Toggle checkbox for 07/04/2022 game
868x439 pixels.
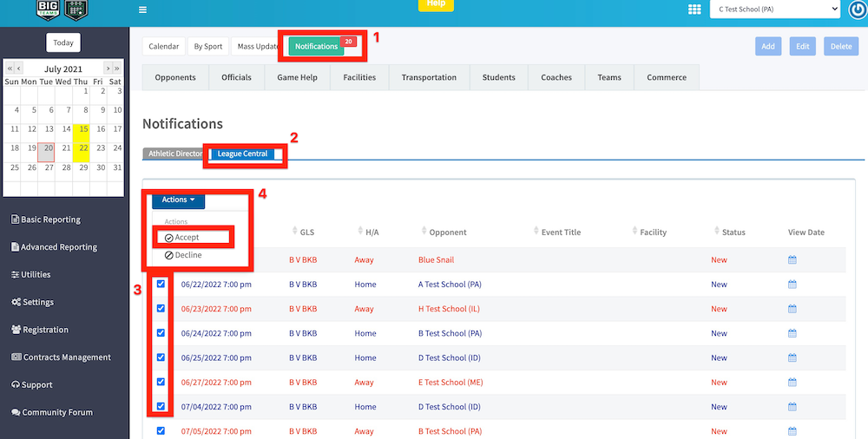pyautogui.click(x=161, y=406)
